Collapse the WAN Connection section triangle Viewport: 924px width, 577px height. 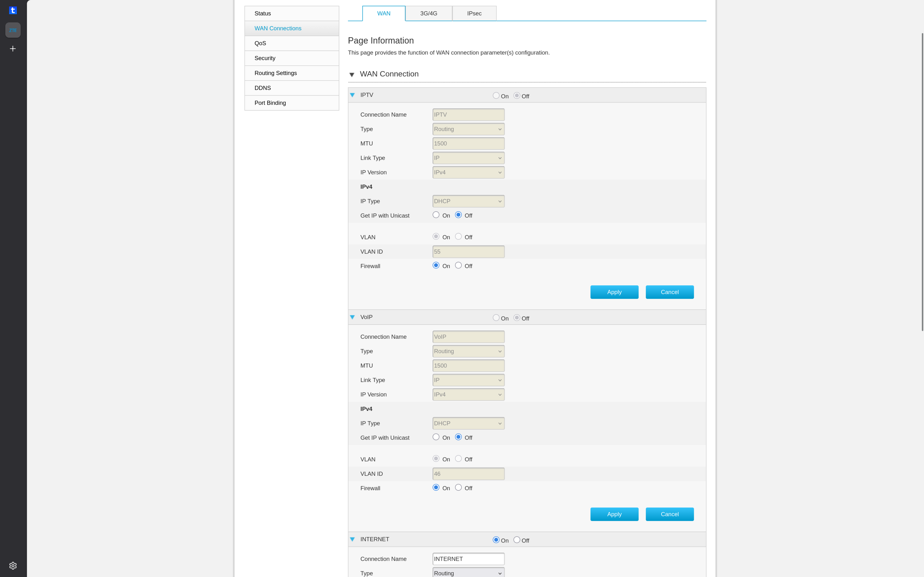pos(352,75)
